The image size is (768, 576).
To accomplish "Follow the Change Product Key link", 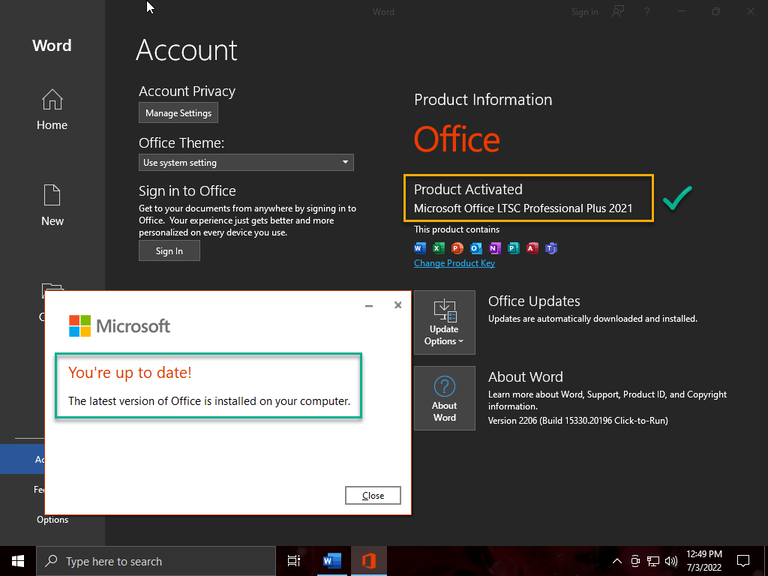I will tap(454, 263).
